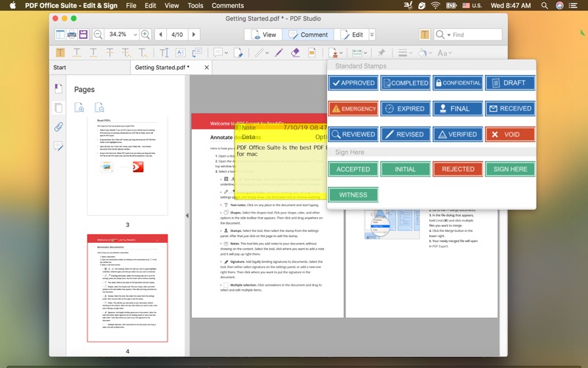Select the Highlight Text tool
588x368 pixels.
click(60, 52)
